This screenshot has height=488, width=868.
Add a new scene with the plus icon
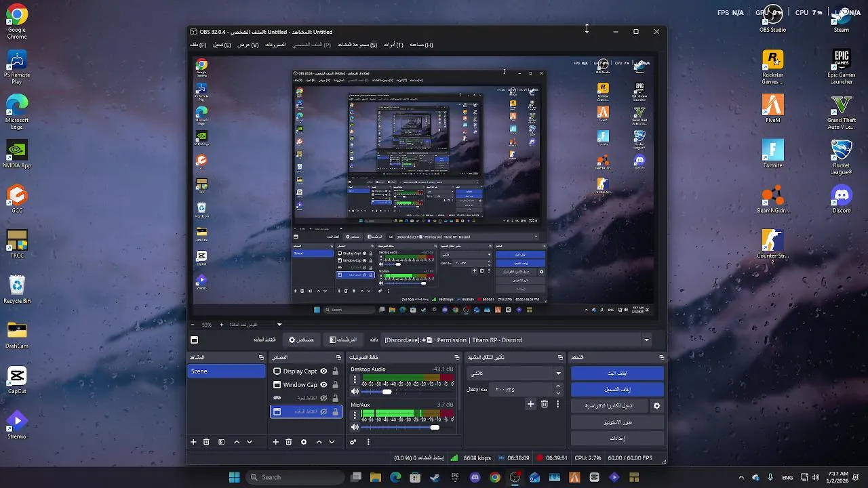pos(193,442)
